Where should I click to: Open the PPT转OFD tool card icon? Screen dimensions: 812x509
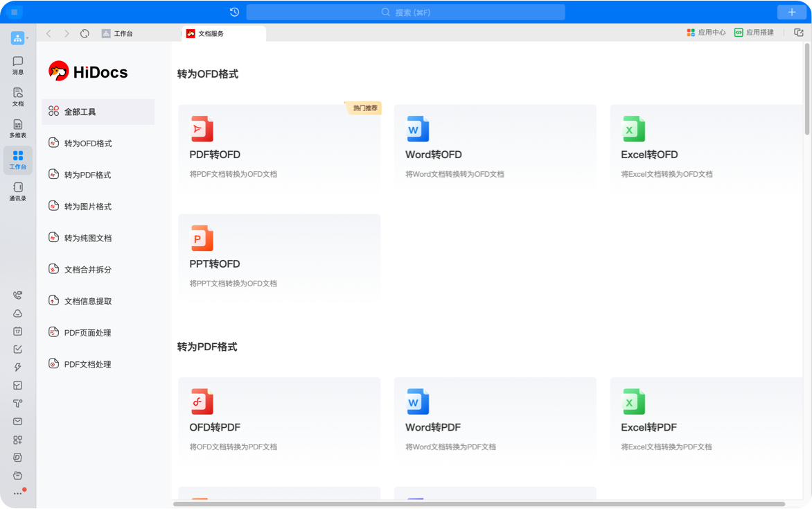202,238
